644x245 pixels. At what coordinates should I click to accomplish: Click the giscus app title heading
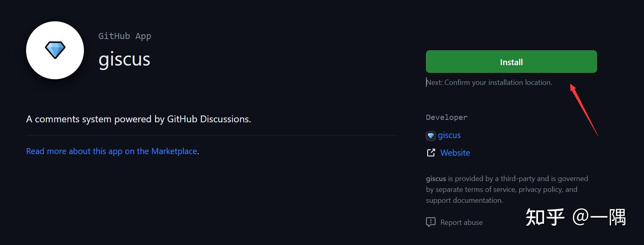tap(124, 59)
